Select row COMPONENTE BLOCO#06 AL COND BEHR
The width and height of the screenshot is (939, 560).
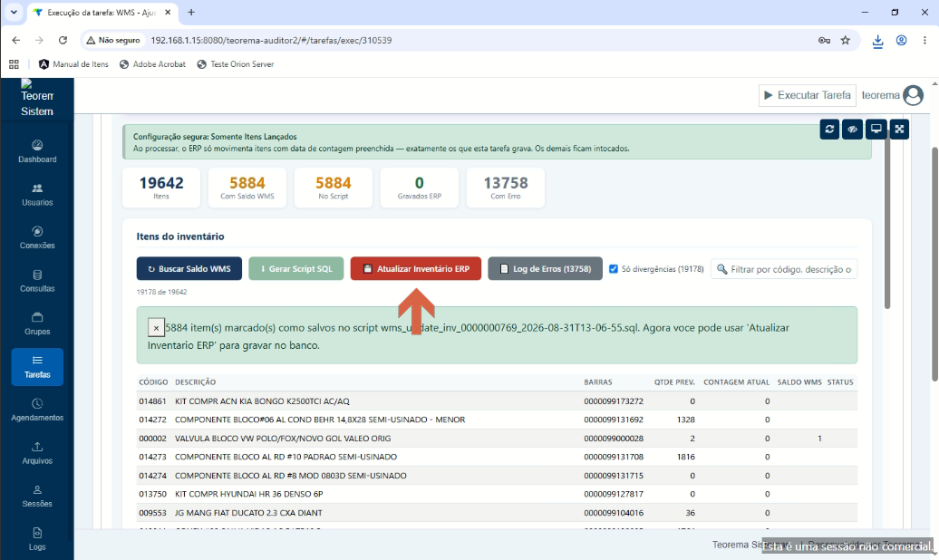[497, 420]
